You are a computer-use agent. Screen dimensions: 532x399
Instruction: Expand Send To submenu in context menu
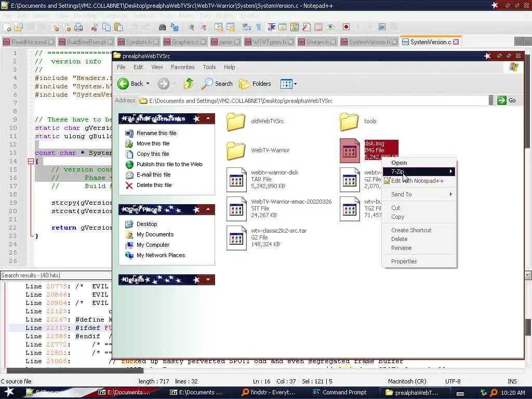(419, 194)
